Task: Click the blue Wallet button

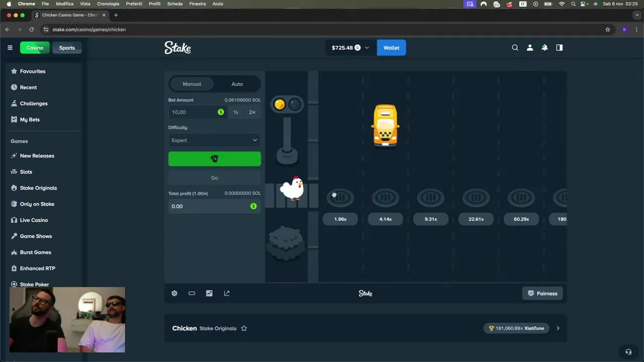Action: point(391,48)
